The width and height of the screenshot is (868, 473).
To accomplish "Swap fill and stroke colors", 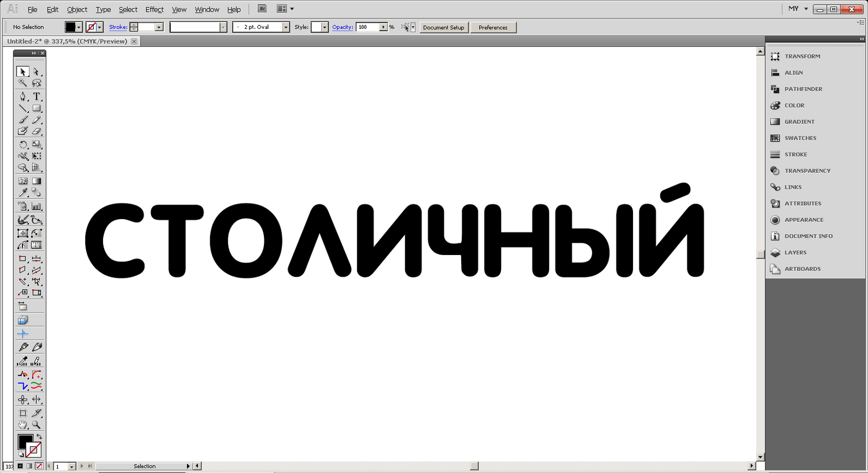I will [39, 437].
